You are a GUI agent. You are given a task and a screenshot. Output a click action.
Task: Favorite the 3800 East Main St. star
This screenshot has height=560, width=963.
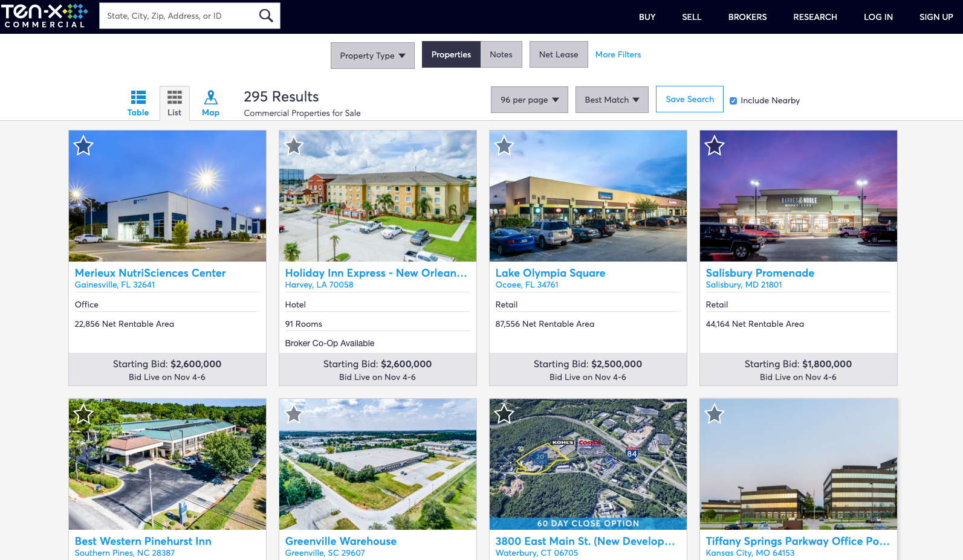click(504, 414)
